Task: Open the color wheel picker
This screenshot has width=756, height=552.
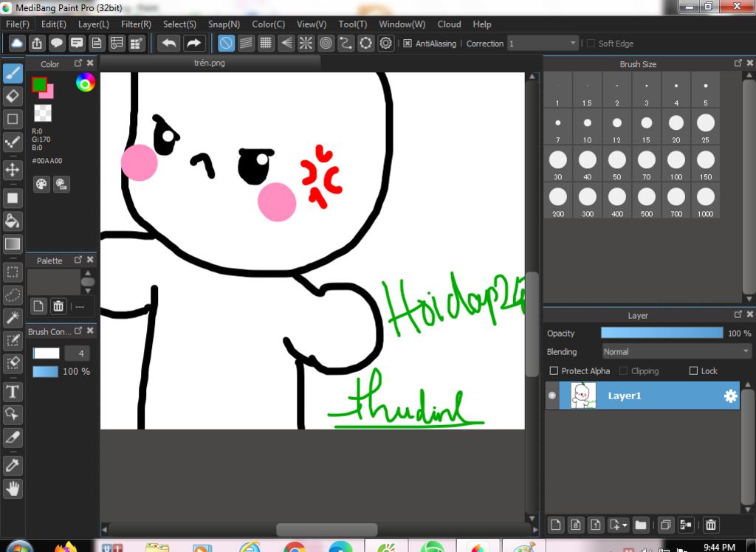Action: (x=86, y=83)
